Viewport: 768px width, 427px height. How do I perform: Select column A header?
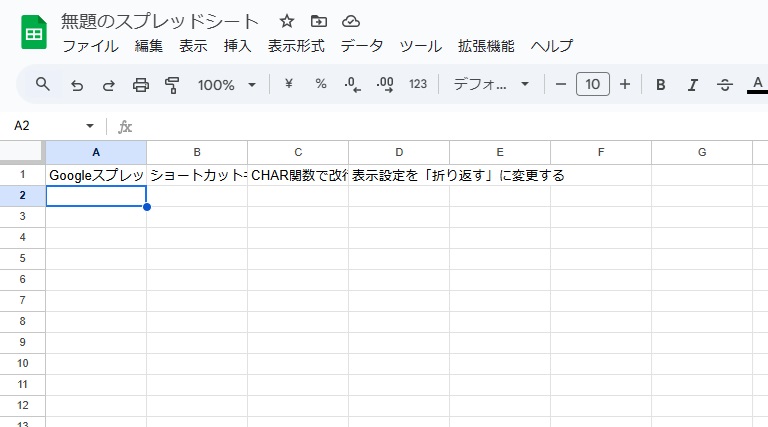tap(96, 152)
